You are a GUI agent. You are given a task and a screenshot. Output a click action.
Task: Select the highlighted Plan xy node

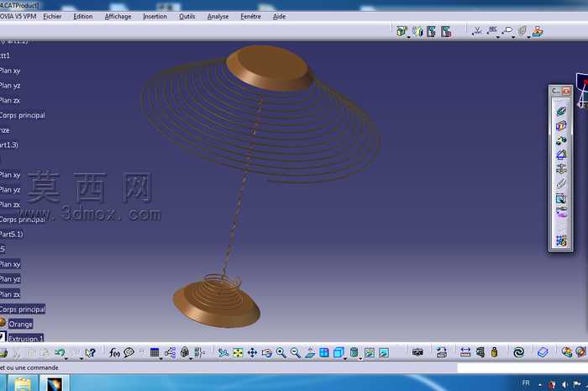click(x=10, y=264)
